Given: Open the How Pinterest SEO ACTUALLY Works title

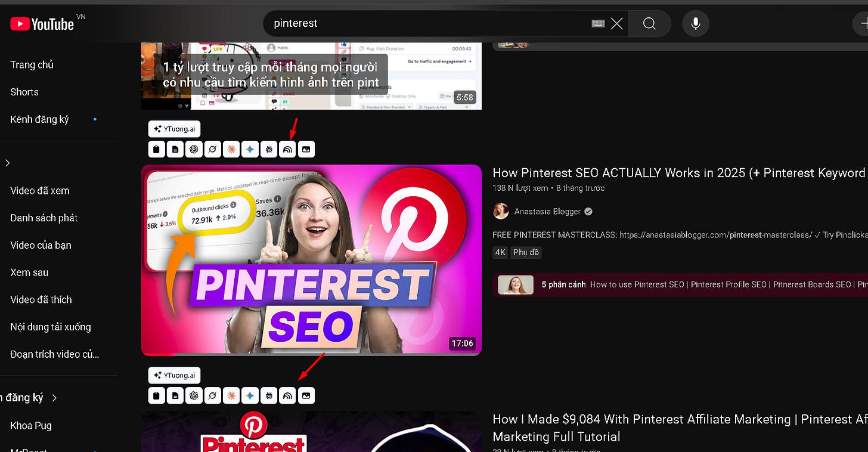Looking at the screenshot, I should tap(680, 173).
